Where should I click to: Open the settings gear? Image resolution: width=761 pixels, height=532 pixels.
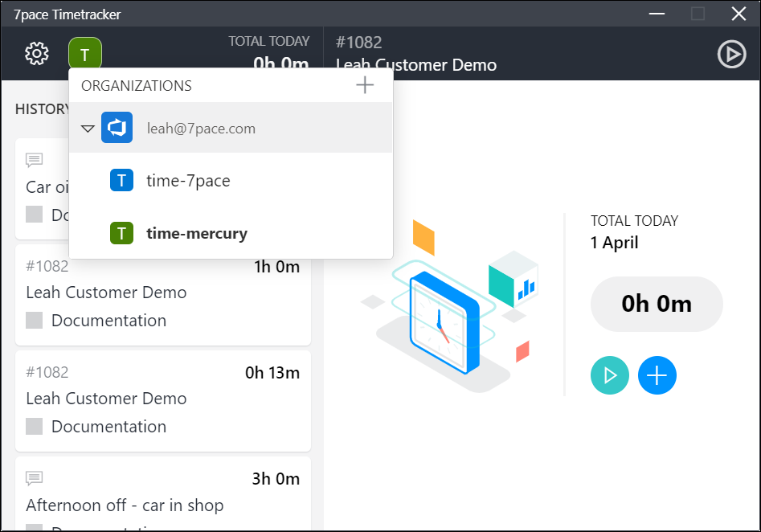point(37,53)
